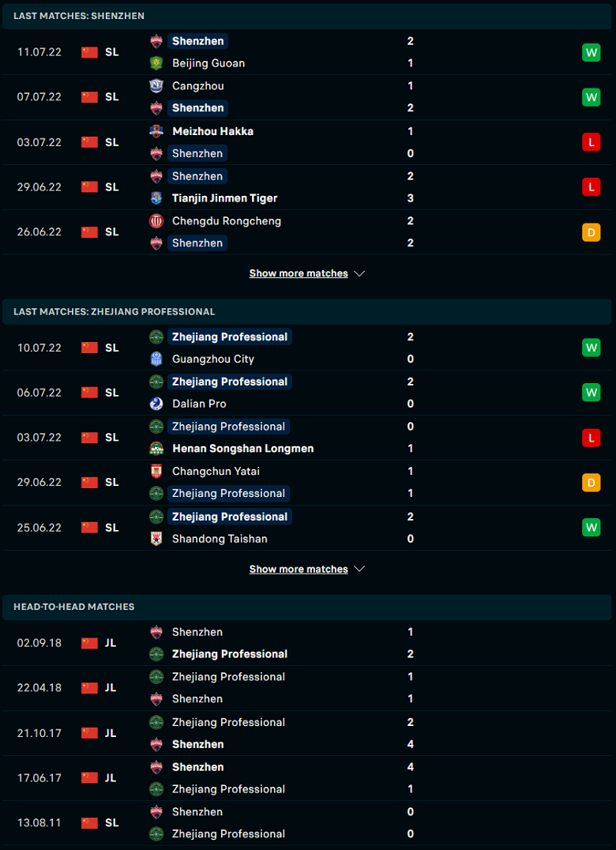Click the Henan Songshan Longmen crest
The width and height of the screenshot is (616, 850).
coord(156,449)
